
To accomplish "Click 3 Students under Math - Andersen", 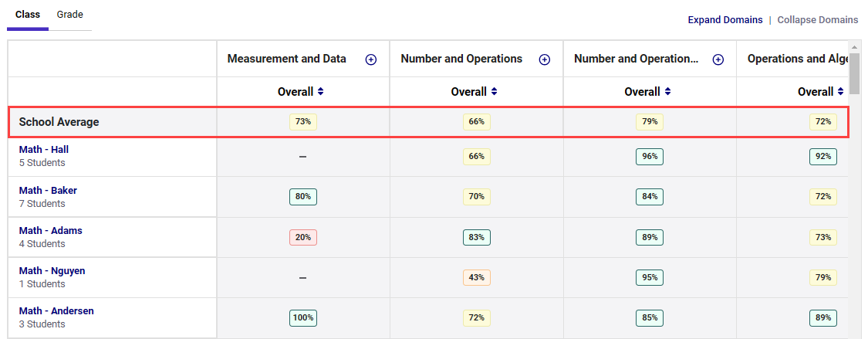I will pos(42,324).
